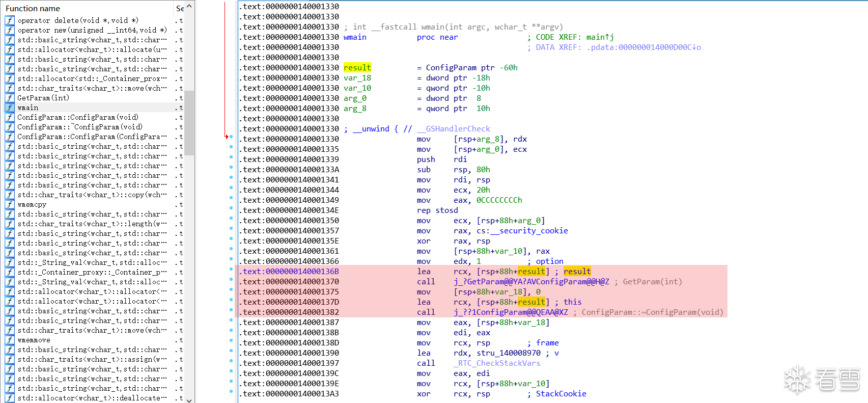Click 'var_18' in its dword ptr definition line
Screen dimensions: 868x403
pyautogui.click(x=357, y=78)
